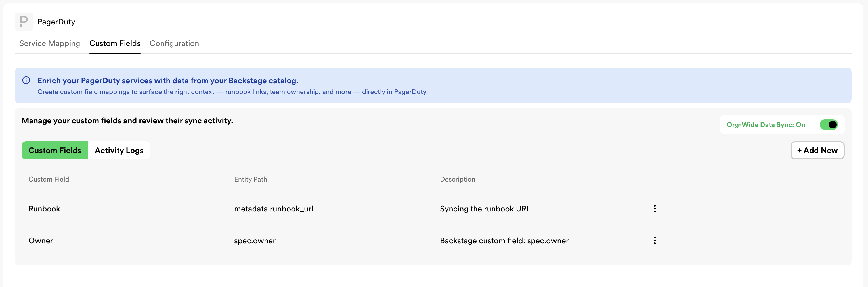Select the top Custom Fields tab
This screenshot has width=868, height=287.
click(x=115, y=43)
